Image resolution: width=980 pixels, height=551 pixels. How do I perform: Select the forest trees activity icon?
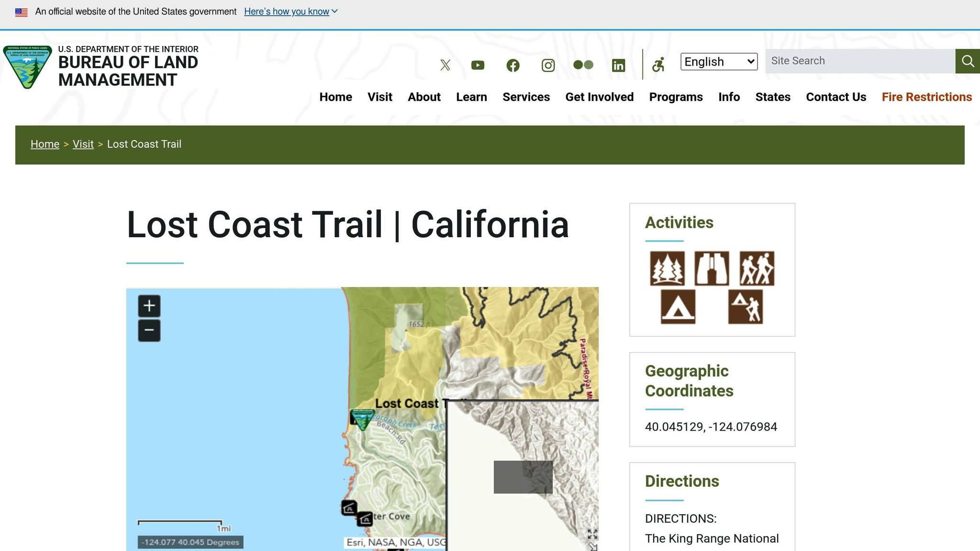click(667, 268)
